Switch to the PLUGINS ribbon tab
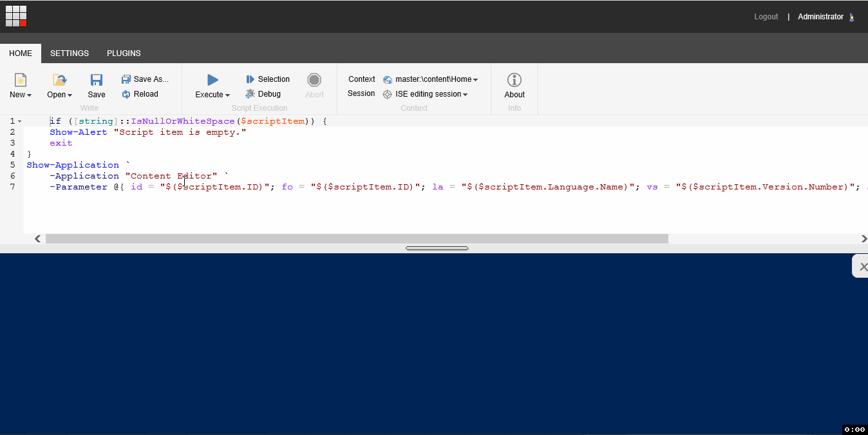 124,53
